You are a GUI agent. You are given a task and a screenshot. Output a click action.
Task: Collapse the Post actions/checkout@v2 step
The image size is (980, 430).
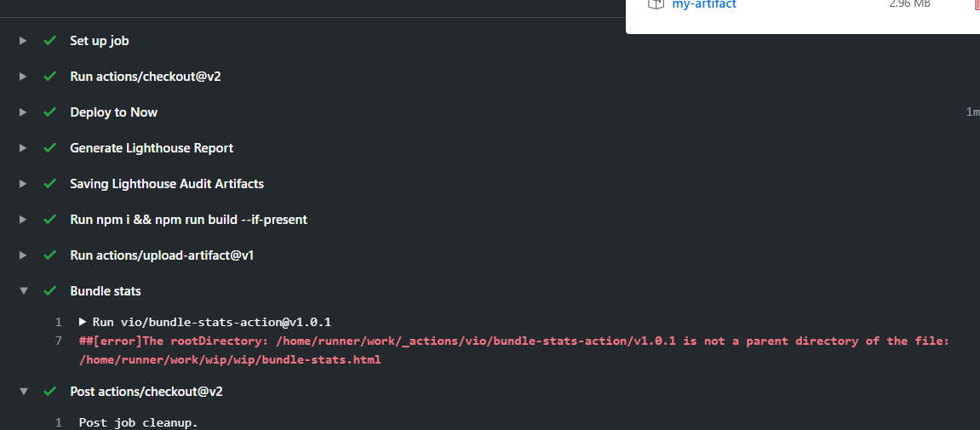click(x=24, y=392)
